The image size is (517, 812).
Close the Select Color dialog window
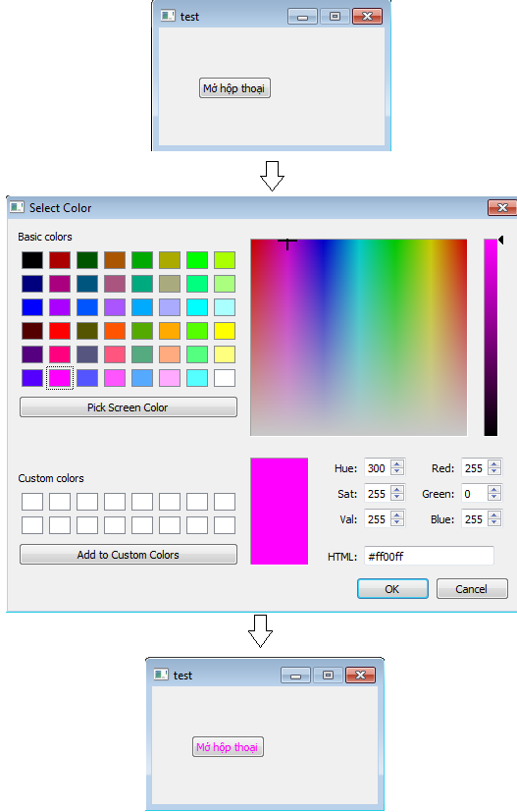(501, 207)
